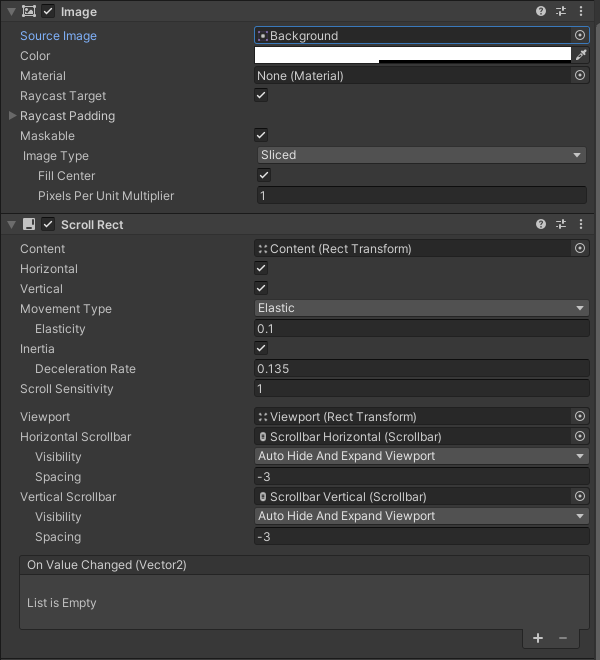Toggle Vertical scrolling checkbox
This screenshot has height=660, width=600.
pos(261,288)
